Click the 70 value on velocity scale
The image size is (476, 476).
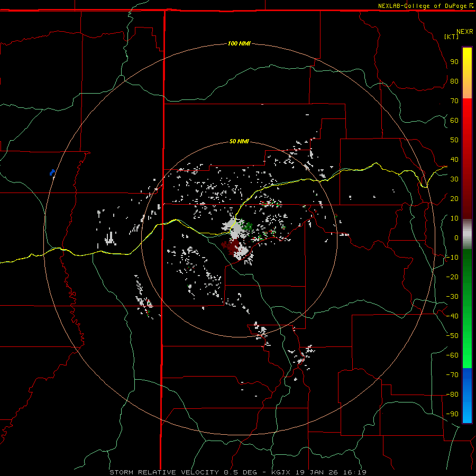(x=454, y=101)
